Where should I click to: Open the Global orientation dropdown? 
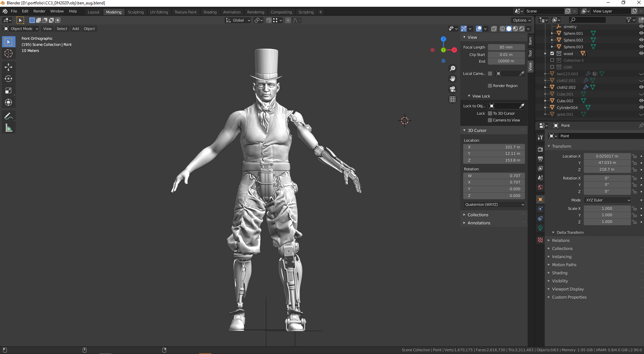click(238, 20)
